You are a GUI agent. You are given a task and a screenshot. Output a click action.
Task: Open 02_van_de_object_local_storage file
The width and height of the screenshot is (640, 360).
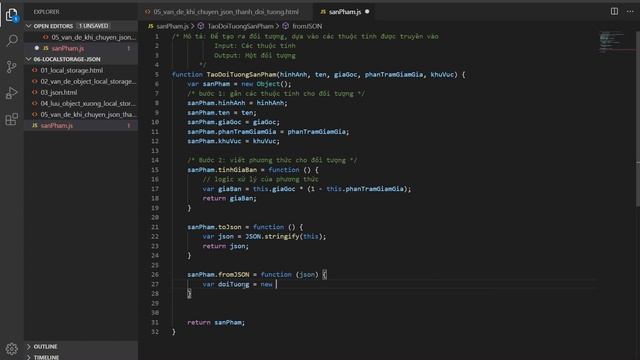81,81
